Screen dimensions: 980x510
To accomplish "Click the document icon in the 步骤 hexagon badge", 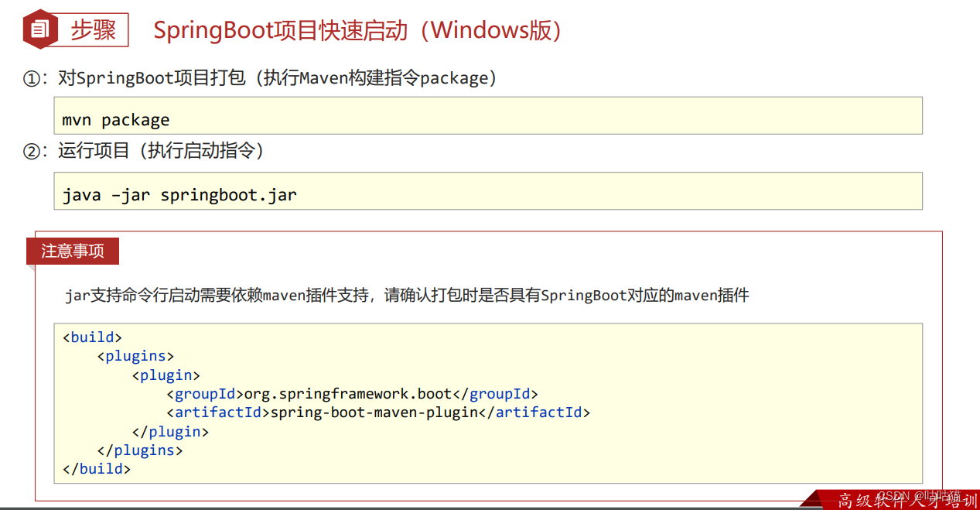I will 39,28.
